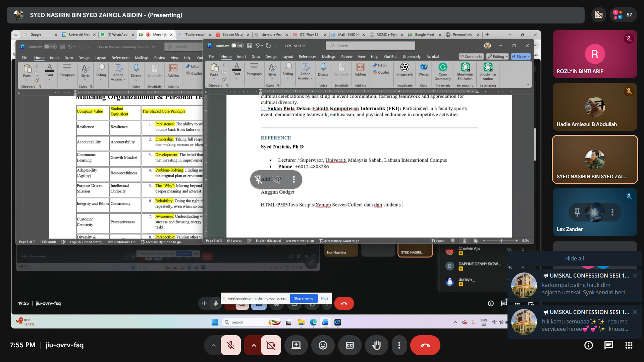
Task: Unmute your microphone in Meet
Action: (x=231, y=345)
